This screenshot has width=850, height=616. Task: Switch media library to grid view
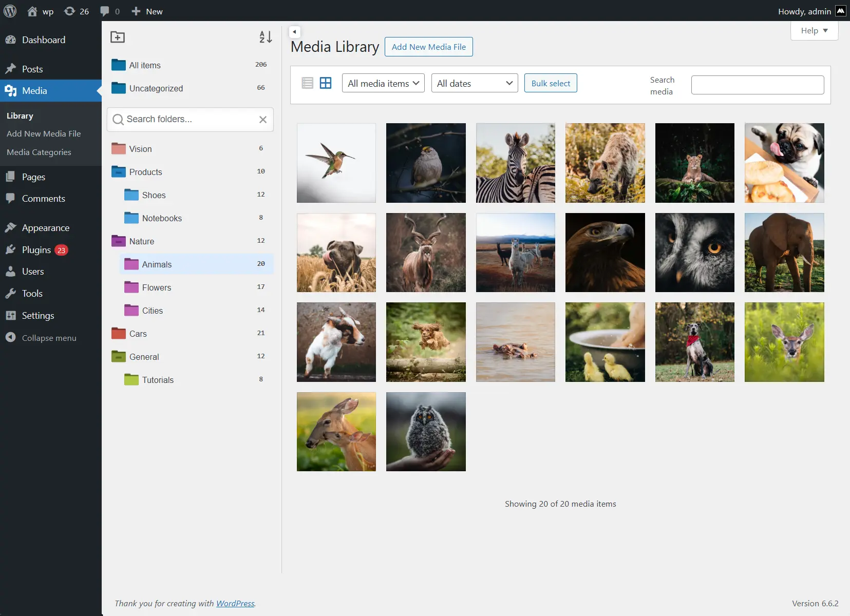coord(326,83)
